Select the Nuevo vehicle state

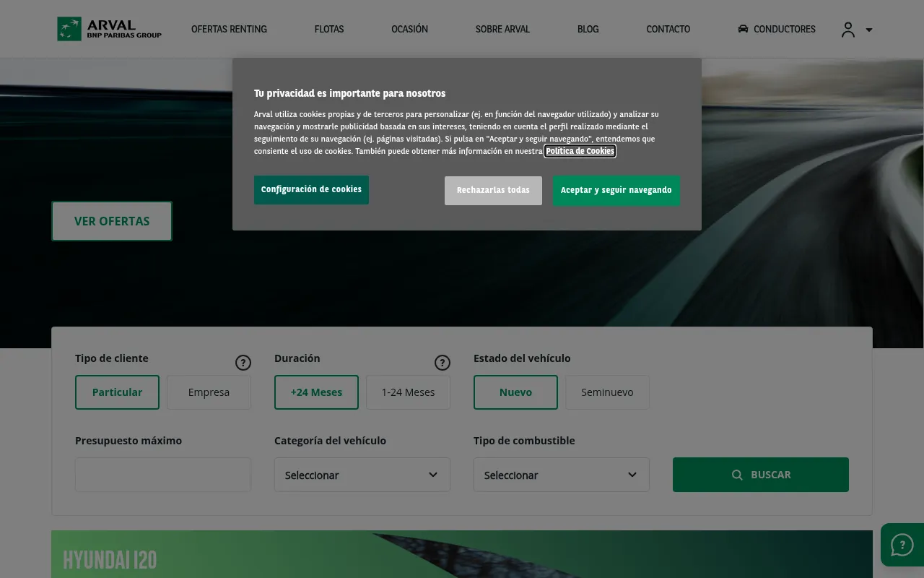[515, 392]
